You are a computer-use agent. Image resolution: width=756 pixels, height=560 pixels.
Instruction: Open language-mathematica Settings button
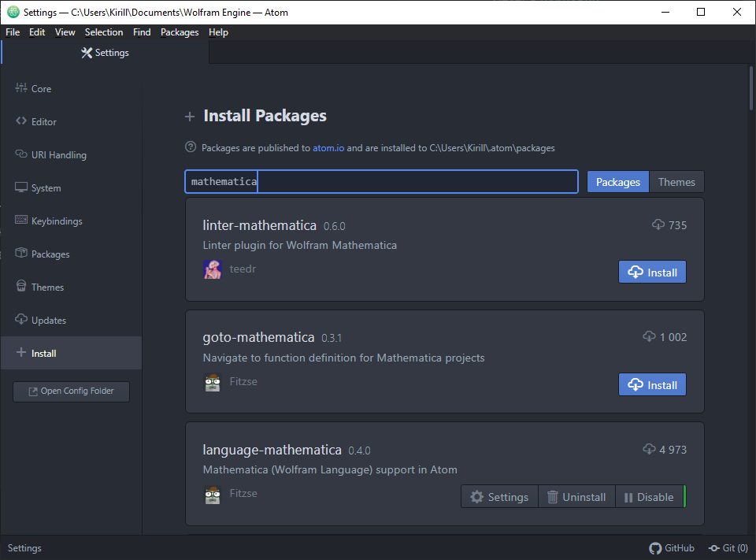pyautogui.click(x=499, y=497)
